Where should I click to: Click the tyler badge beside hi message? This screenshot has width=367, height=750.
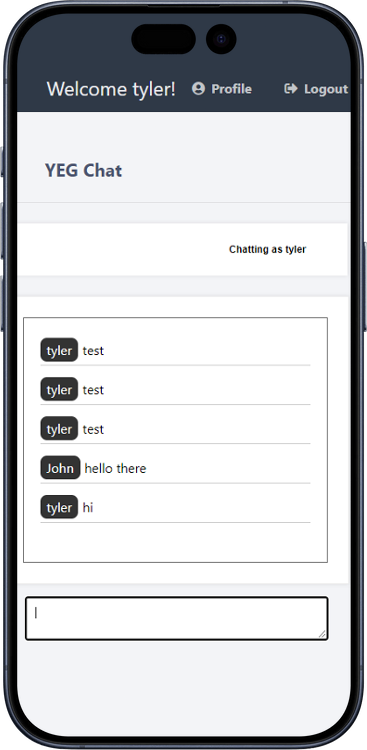(59, 507)
